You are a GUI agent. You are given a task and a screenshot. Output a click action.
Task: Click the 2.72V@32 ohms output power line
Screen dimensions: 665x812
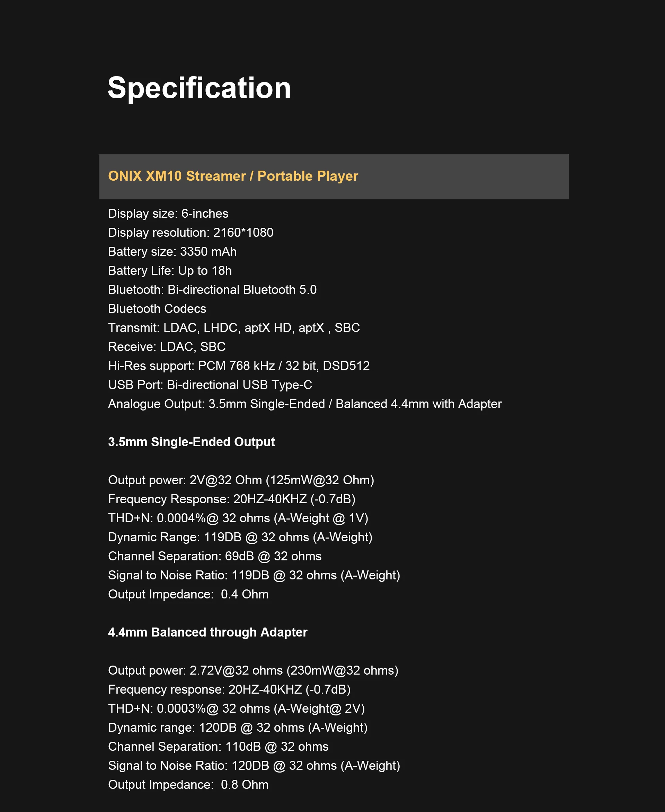[253, 670]
